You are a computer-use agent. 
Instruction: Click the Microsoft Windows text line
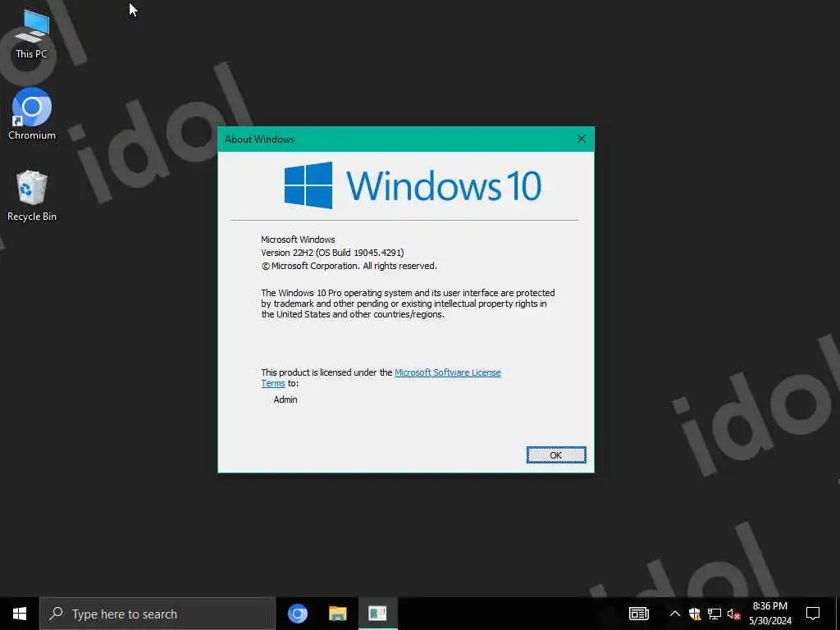click(298, 240)
